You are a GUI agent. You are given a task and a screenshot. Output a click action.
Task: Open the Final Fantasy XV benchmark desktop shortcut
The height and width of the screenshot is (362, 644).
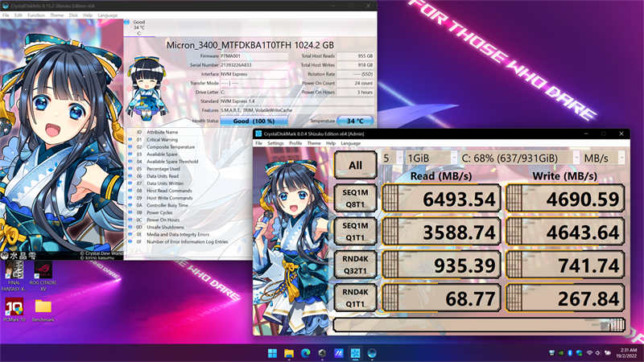click(x=14, y=276)
